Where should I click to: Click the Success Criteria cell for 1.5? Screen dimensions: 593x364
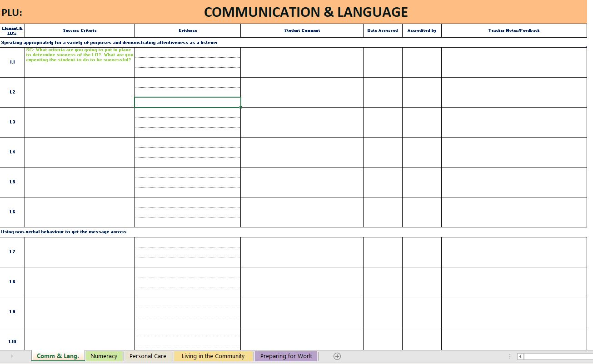(x=80, y=182)
